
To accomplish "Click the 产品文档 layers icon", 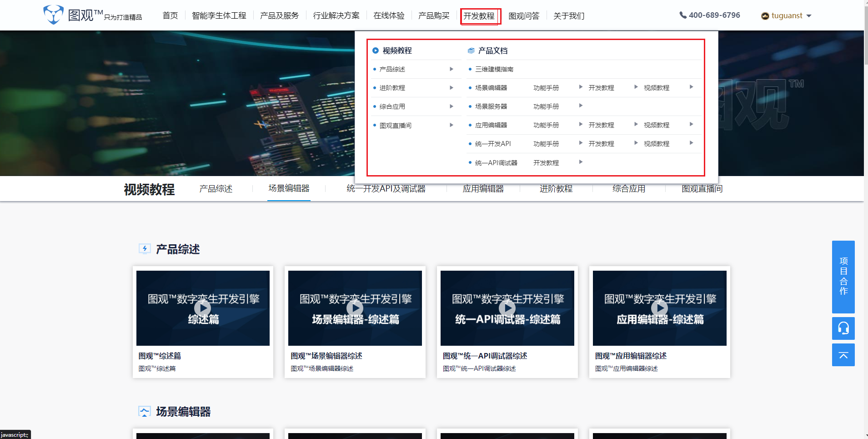I will (471, 50).
